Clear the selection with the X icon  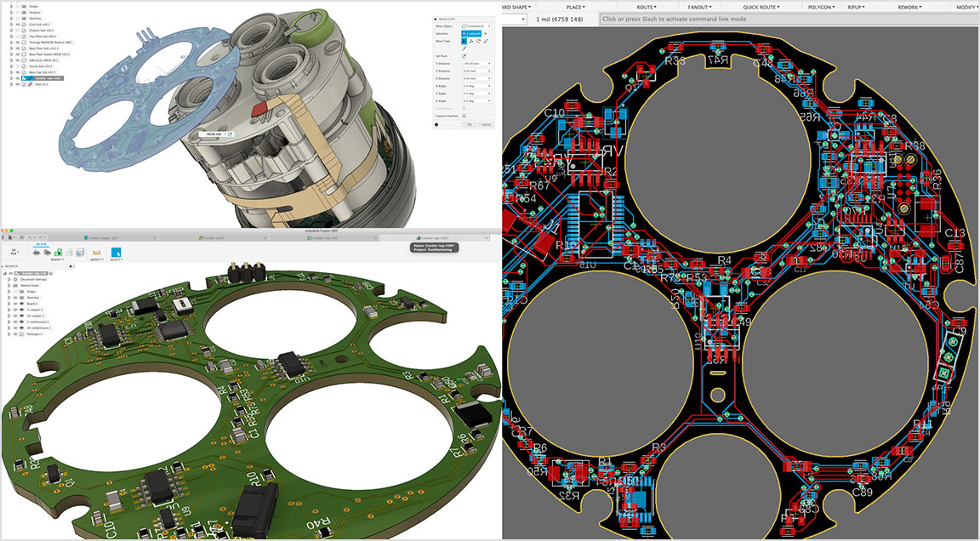486,34
